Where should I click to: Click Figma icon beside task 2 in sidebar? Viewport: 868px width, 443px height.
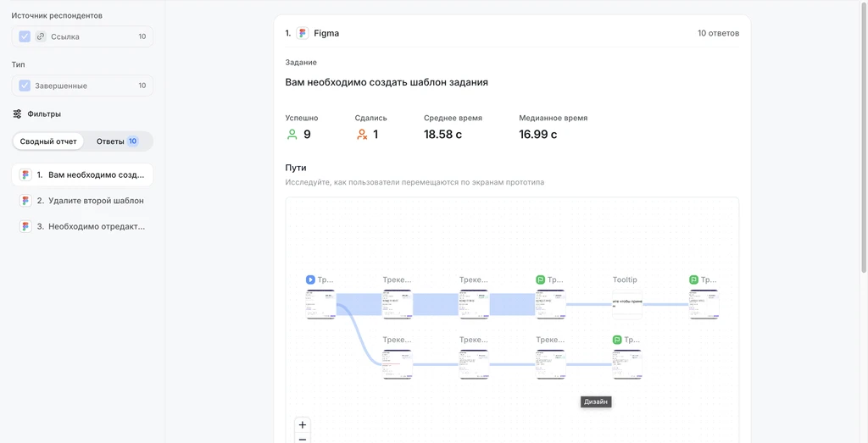25,201
